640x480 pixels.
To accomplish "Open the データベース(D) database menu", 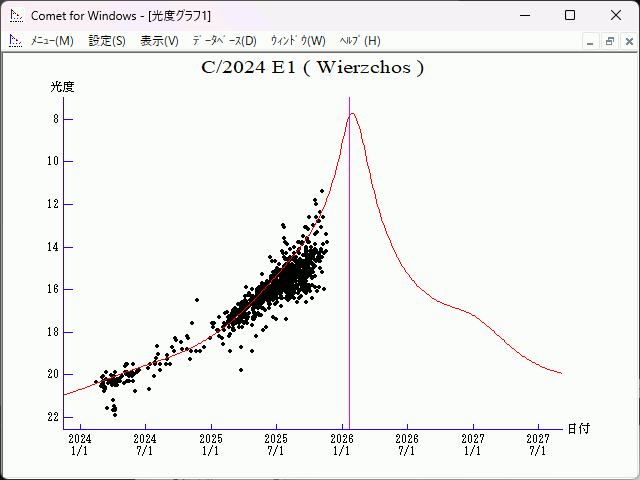I will 224,41.
